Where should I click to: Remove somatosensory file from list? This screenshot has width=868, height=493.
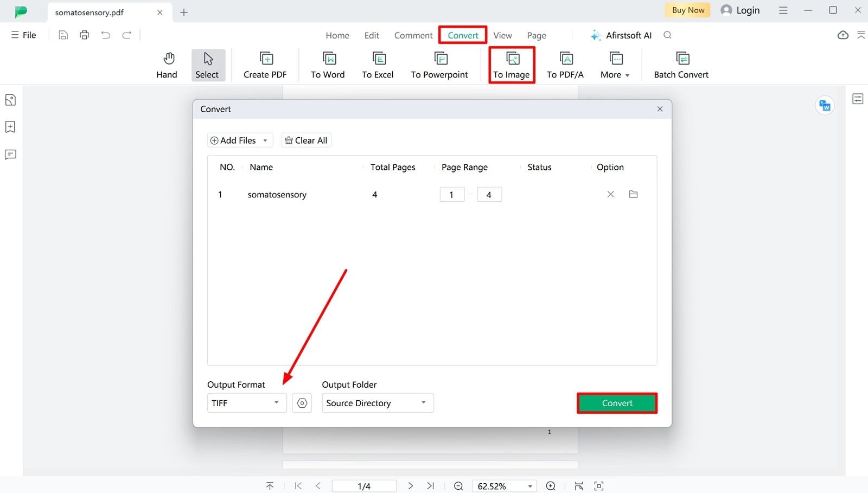(x=610, y=194)
